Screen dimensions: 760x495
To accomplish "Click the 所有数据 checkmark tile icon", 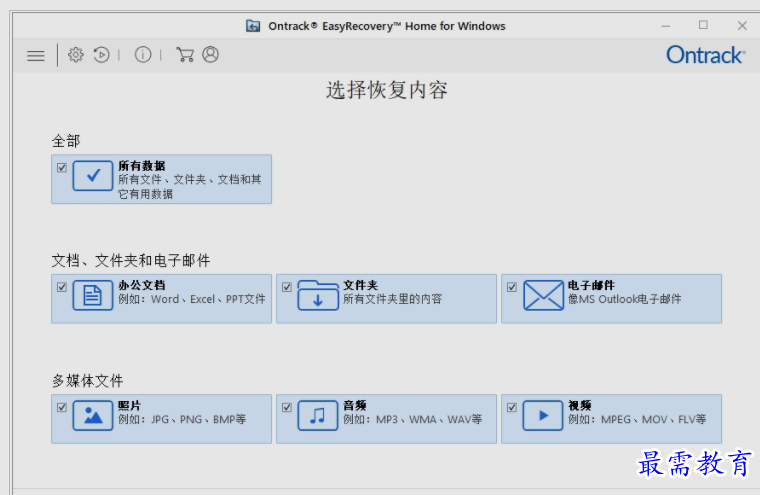I will pos(93,176).
